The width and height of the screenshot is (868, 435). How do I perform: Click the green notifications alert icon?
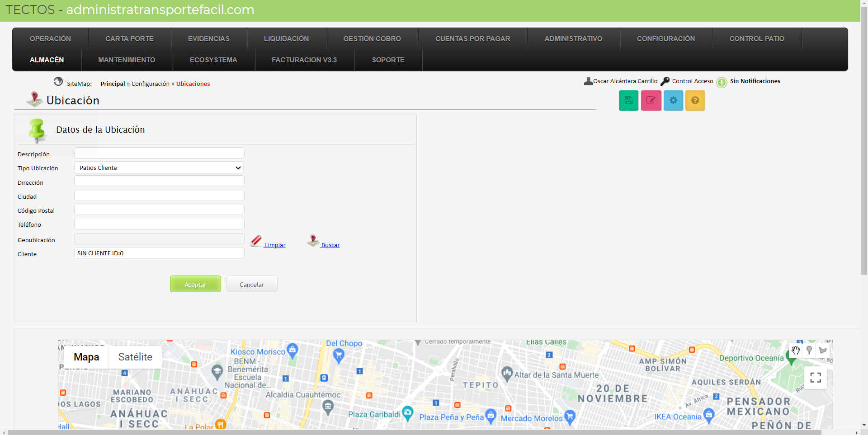click(x=722, y=82)
